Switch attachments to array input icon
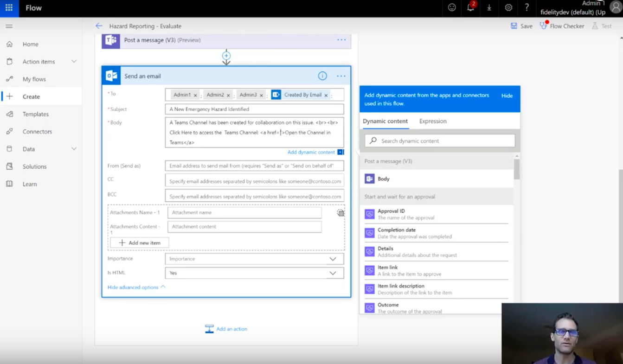 click(340, 213)
